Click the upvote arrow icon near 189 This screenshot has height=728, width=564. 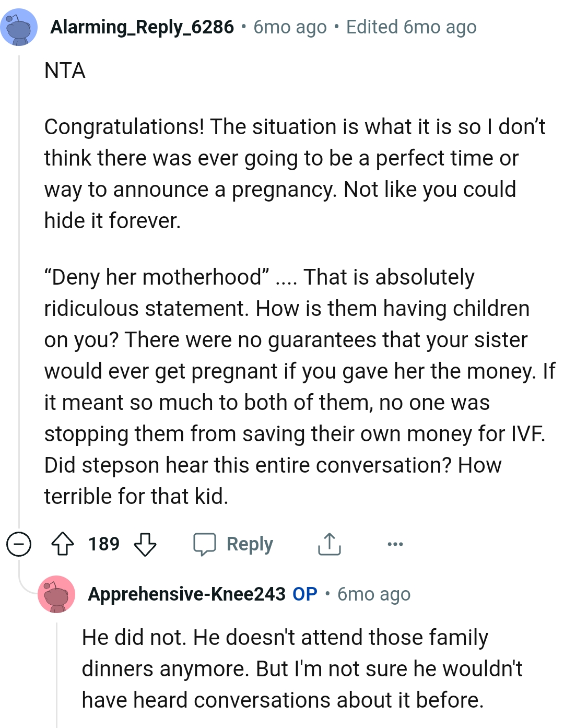coord(63,544)
